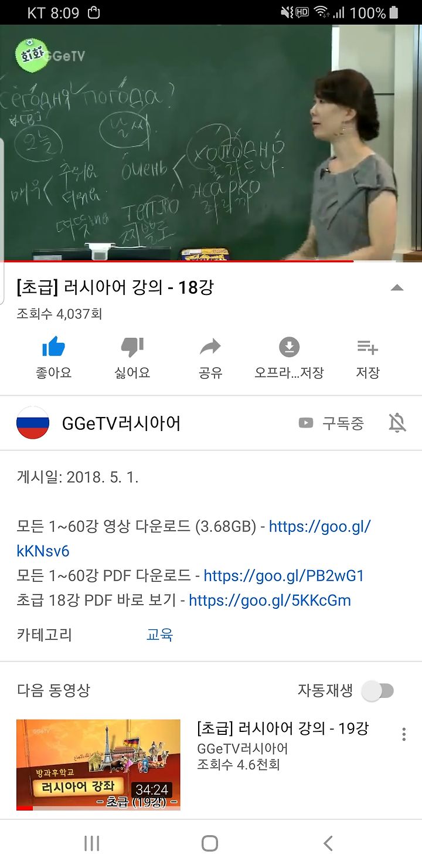Viewport: 422px width, 868px height.
Task: Open the goo.gl/PB2wG1 PDF download link
Action: (x=284, y=575)
